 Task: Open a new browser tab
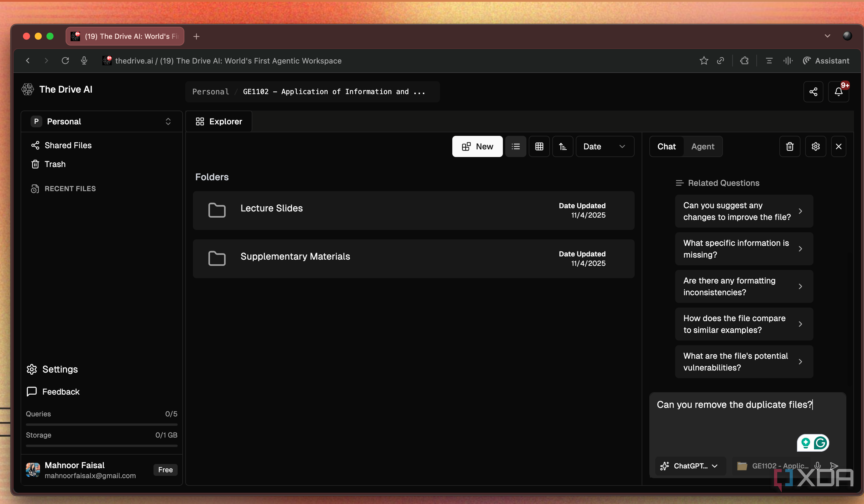click(196, 36)
